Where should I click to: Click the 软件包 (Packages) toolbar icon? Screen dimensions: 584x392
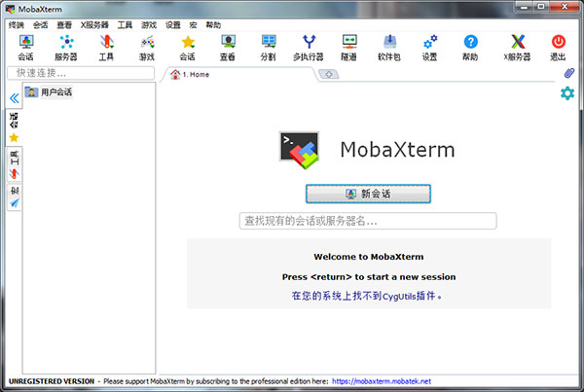(389, 48)
